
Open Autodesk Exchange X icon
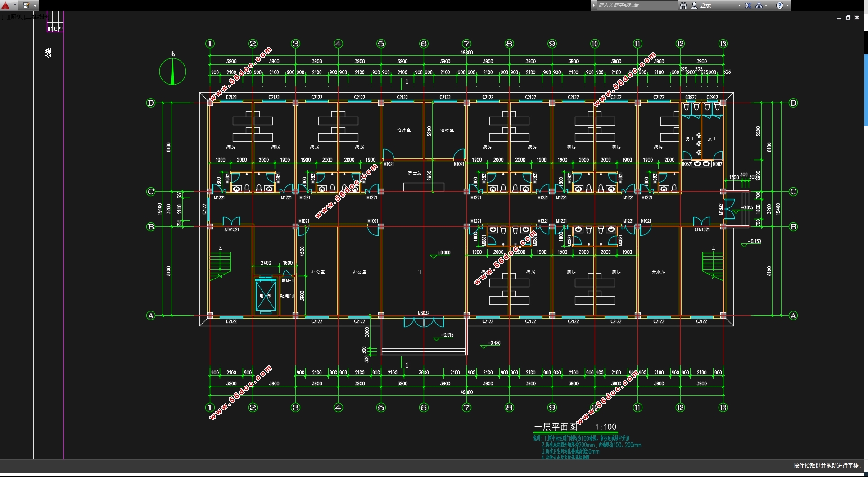click(x=748, y=5)
